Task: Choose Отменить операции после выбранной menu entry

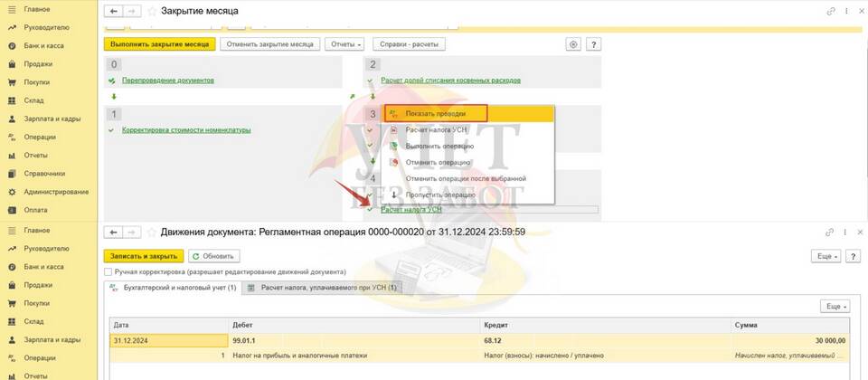Action: [466, 179]
